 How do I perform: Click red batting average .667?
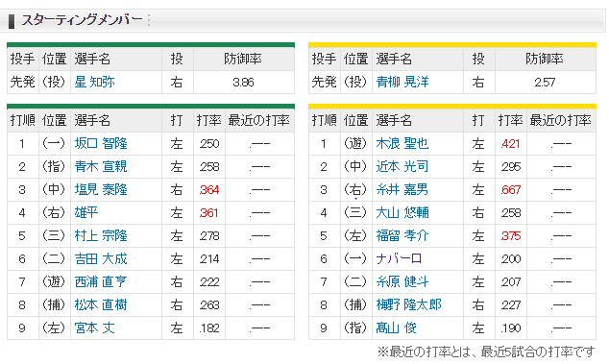point(511,190)
